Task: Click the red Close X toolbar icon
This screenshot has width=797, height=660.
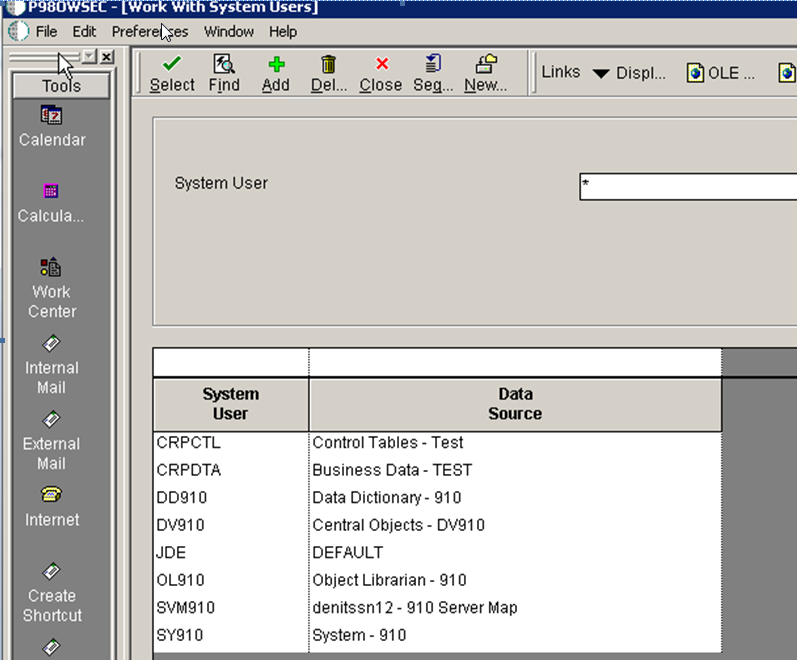Action: [382, 64]
